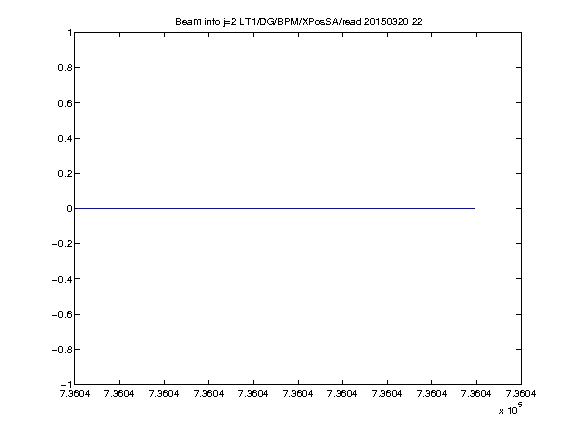Click the right endpoint of the blue line
576x432 pixels.
[x=475, y=208]
